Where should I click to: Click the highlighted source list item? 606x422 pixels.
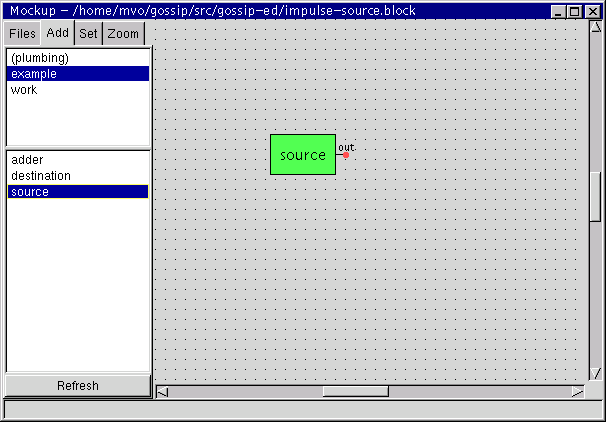pyautogui.click(x=30, y=192)
